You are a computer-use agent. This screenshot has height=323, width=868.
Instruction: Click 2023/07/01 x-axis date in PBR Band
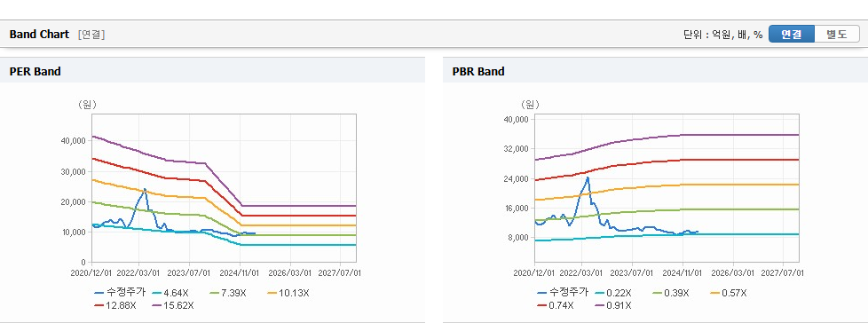pyautogui.click(x=633, y=272)
